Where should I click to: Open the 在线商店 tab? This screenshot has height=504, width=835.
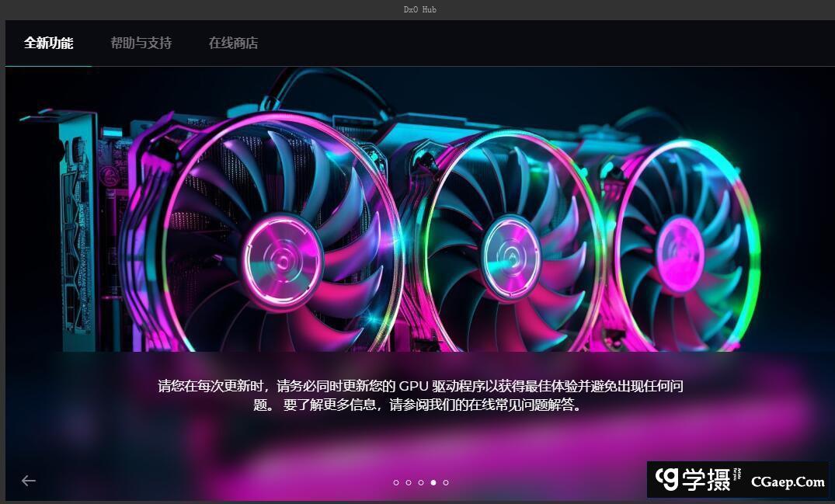point(232,43)
